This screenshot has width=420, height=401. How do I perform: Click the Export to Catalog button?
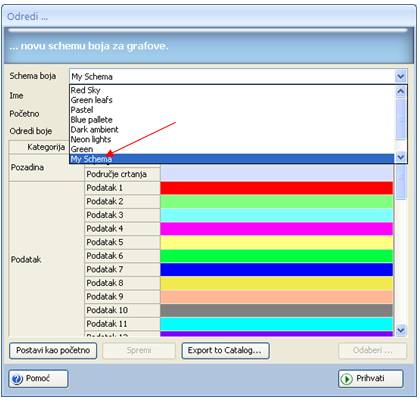click(225, 351)
